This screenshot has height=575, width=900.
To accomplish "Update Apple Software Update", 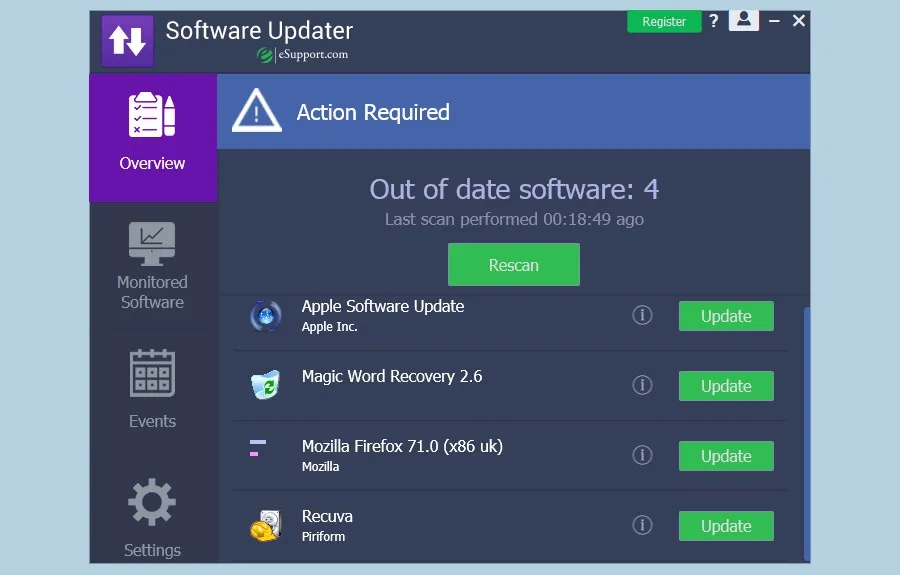I will point(726,316).
